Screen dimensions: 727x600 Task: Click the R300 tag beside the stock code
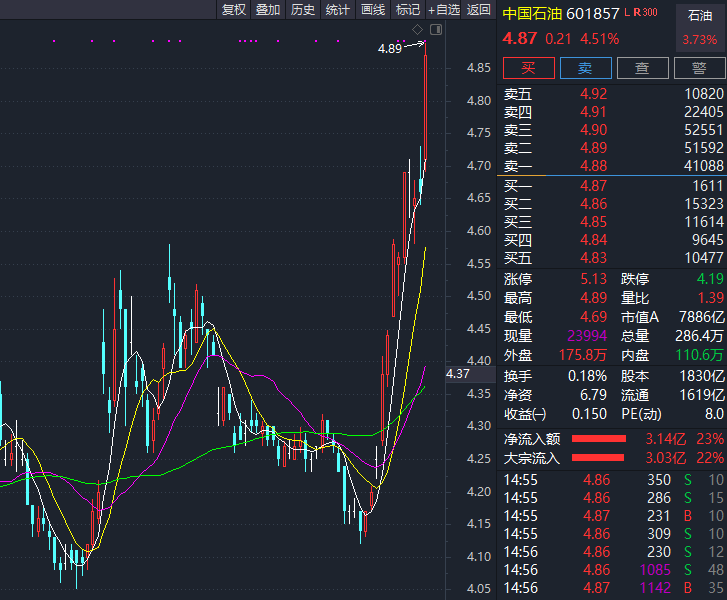[x=645, y=12]
